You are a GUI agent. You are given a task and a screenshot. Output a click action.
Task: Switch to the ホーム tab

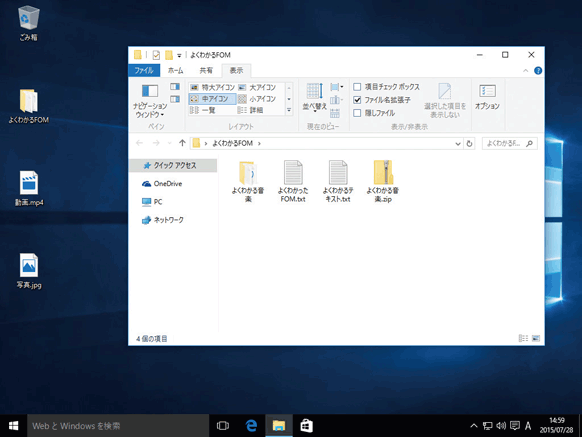tap(176, 70)
